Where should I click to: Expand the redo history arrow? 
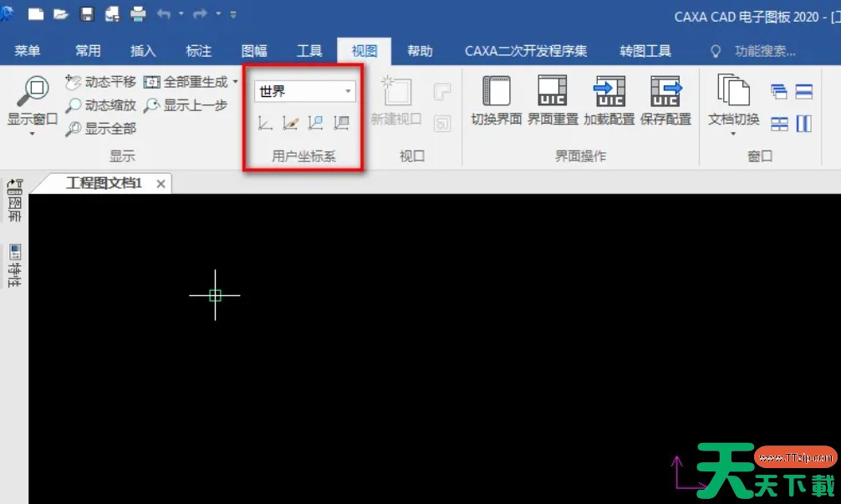click(218, 14)
